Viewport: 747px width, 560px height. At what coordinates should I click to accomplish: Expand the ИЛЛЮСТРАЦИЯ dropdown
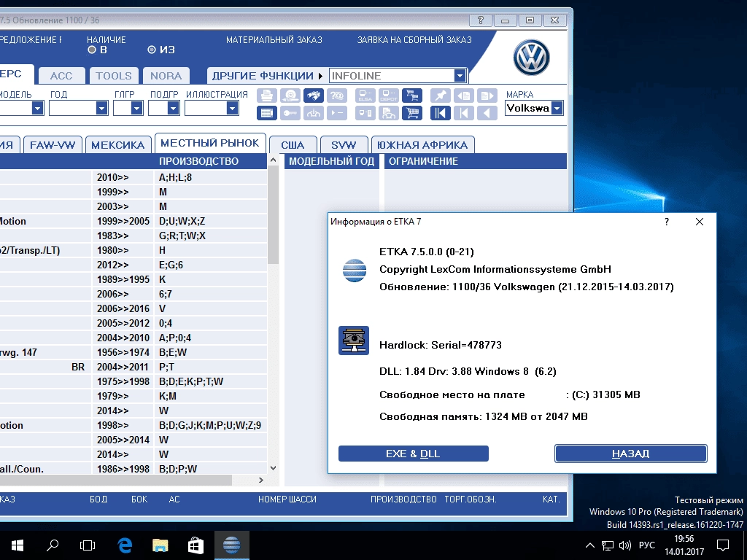point(232,109)
